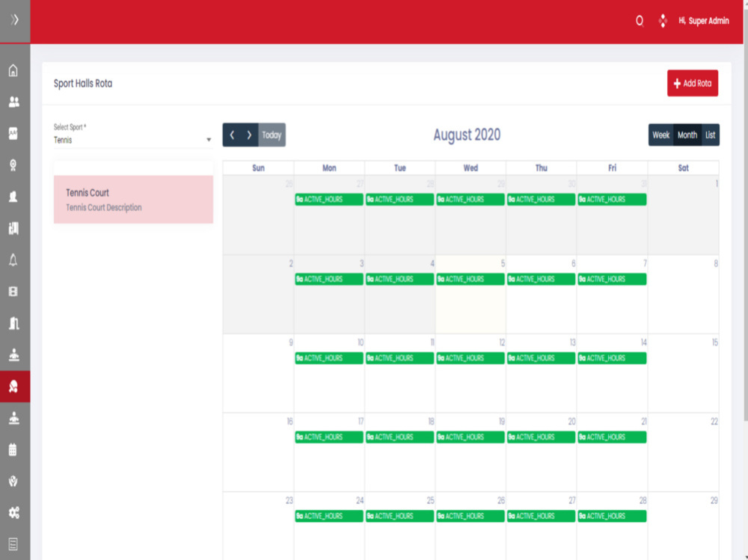Open the ACTIVE_HOURS event on August 5
The height and width of the screenshot is (560, 748).
click(470, 279)
